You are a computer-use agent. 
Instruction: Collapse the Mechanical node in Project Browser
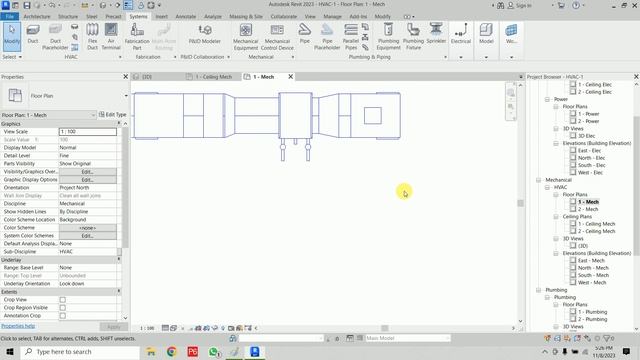[x=539, y=180]
